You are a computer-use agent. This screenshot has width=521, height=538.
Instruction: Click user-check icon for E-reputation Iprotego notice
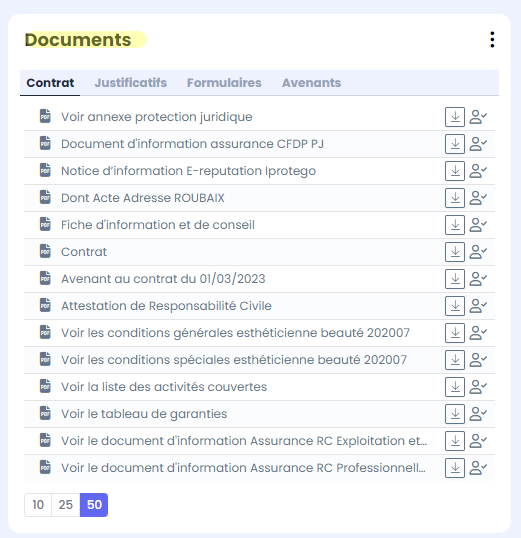point(478,171)
